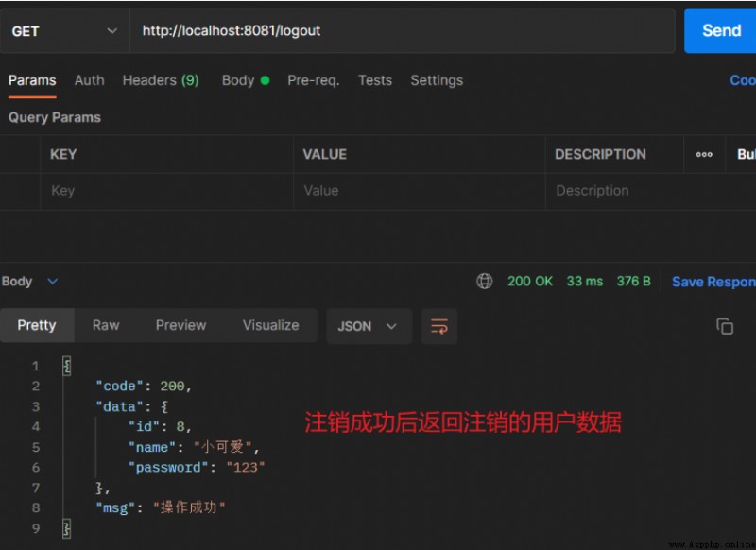Viewport: 756px width, 550px height.
Task: Click the Description placeholder input cell
Action: 650,191
